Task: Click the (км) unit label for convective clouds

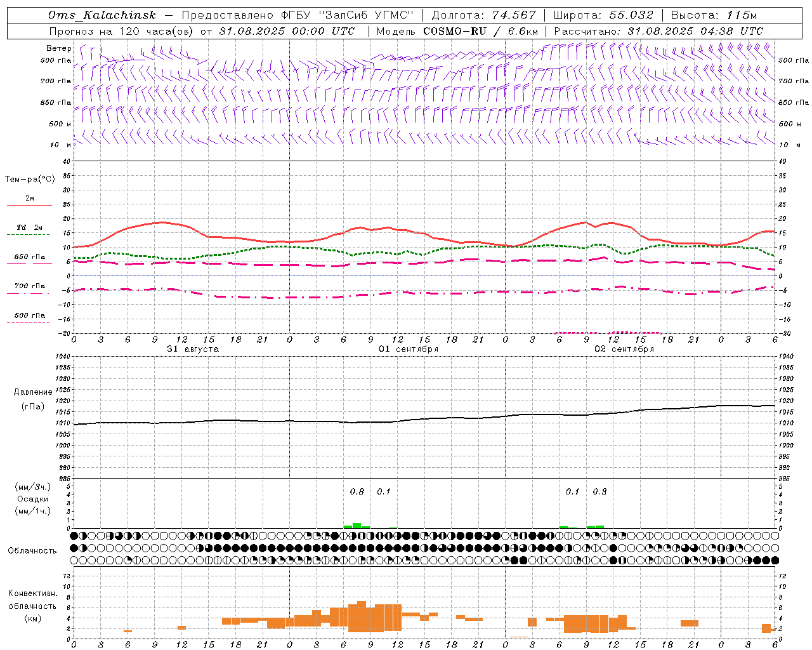Action: point(32,619)
